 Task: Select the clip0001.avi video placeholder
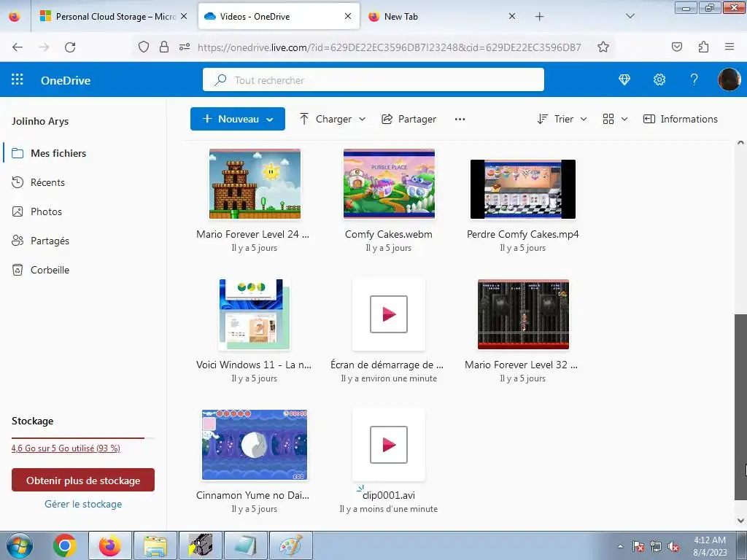pyautogui.click(x=389, y=445)
